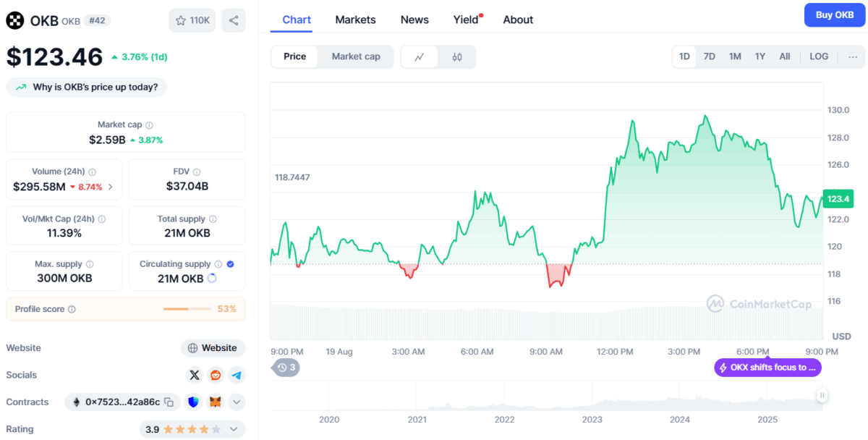Viewport: 868px width, 440px height.
Task: Click the blue shield security icon
Action: 193,402
